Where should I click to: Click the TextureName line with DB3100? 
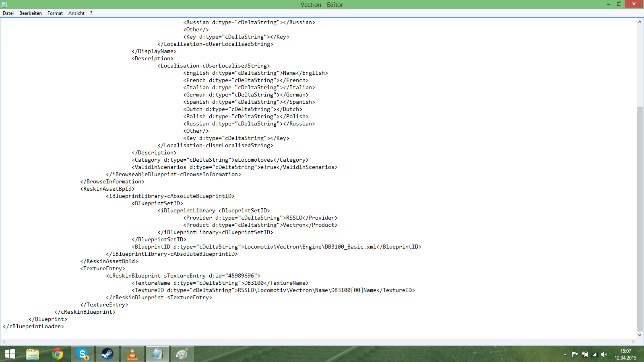[220, 283]
